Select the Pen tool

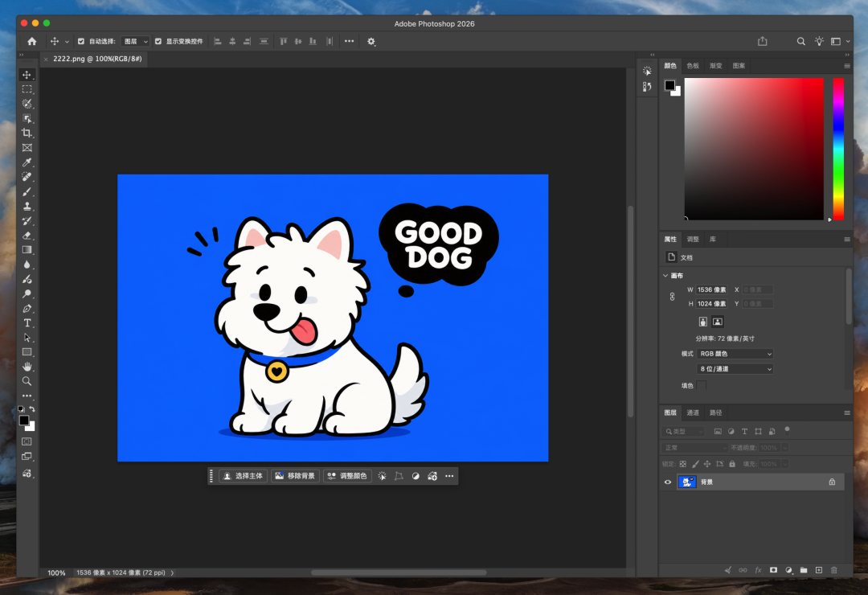pos(27,309)
